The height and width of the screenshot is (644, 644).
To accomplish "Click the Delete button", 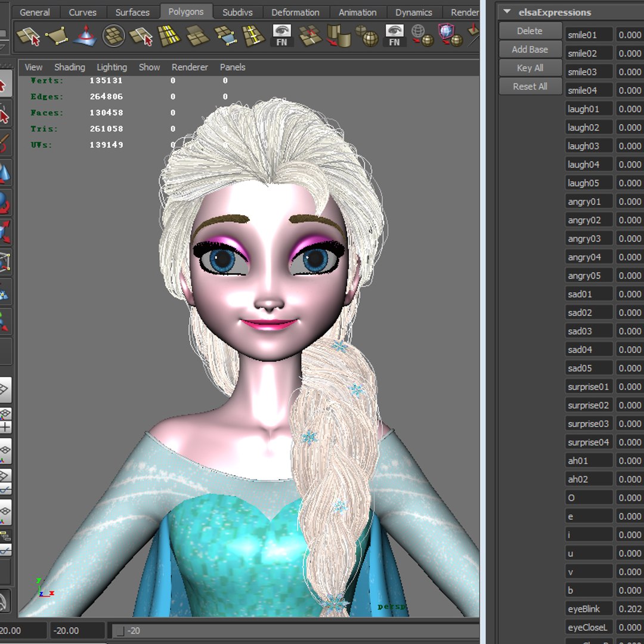I will coord(530,31).
